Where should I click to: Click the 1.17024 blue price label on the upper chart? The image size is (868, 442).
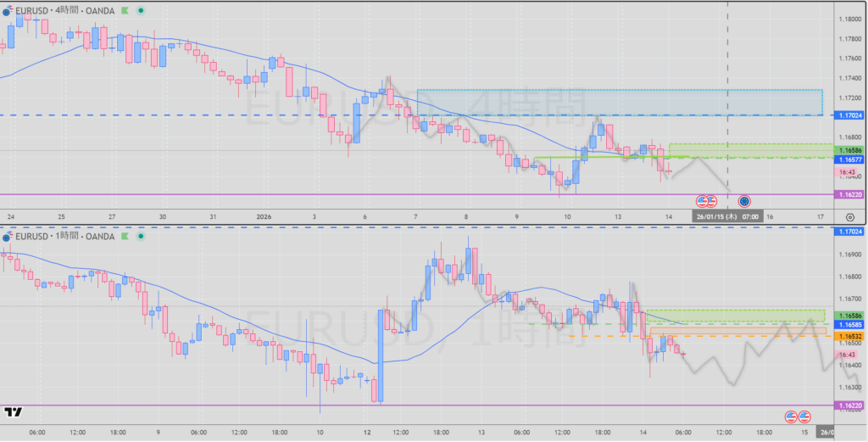tap(849, 115)
